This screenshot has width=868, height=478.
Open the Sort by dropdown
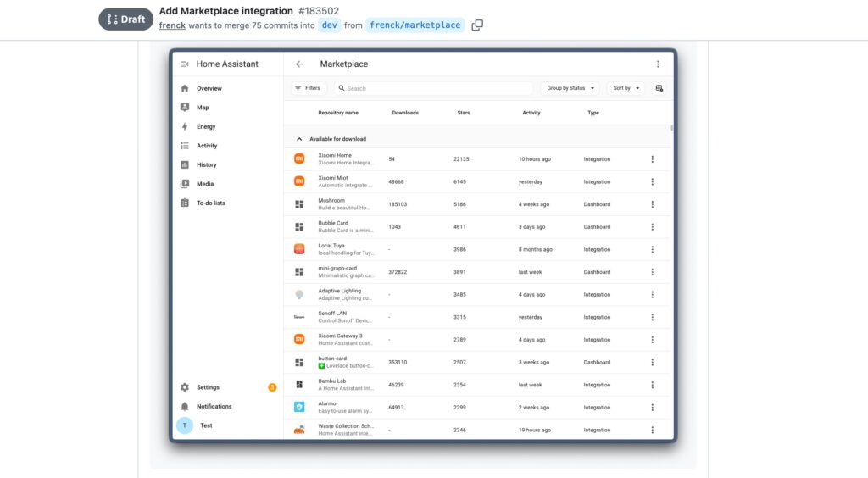coord(626,88)
